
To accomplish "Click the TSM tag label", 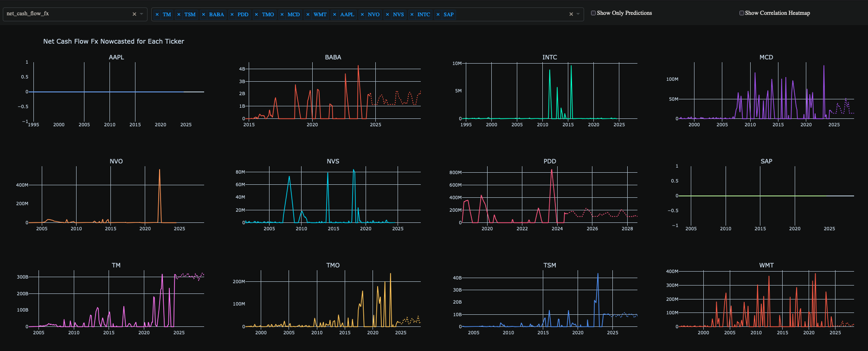I will tap(190, 14).
